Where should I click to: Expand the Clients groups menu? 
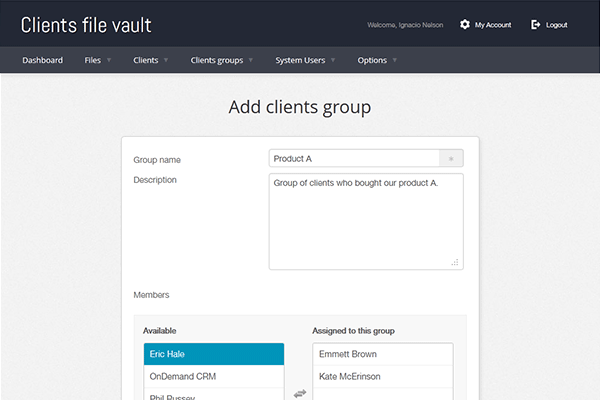coord(221,60)
